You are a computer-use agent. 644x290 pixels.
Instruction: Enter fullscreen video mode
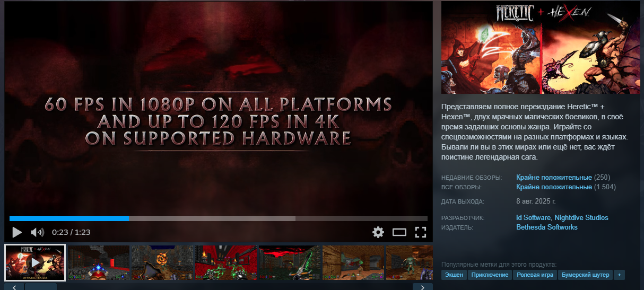click(x=421, y=232)
